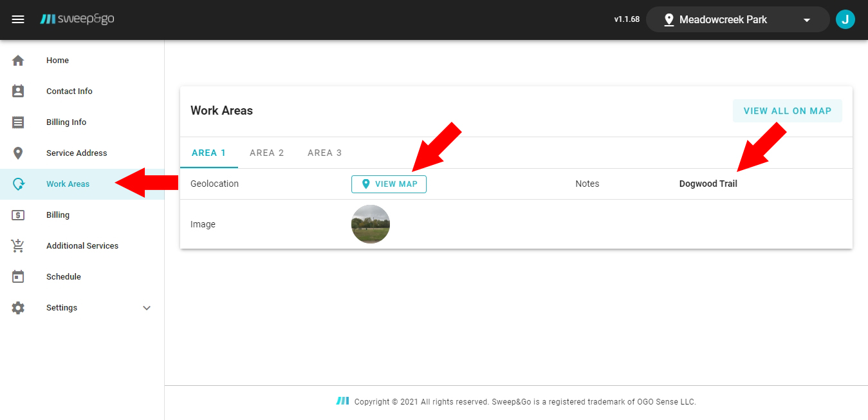Click the Billing dollar icon
The height and width of the screenshot is (420, 868).
tap(18, 215)
